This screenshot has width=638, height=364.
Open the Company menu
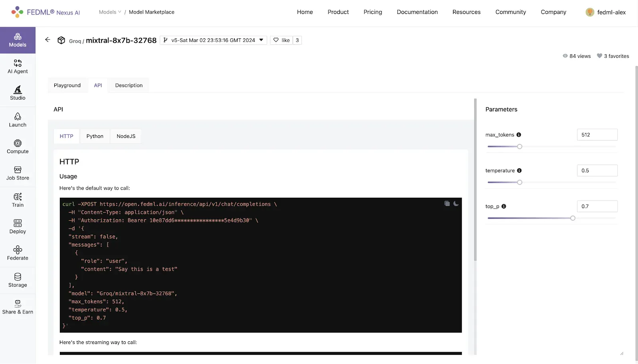click(553, 12)
